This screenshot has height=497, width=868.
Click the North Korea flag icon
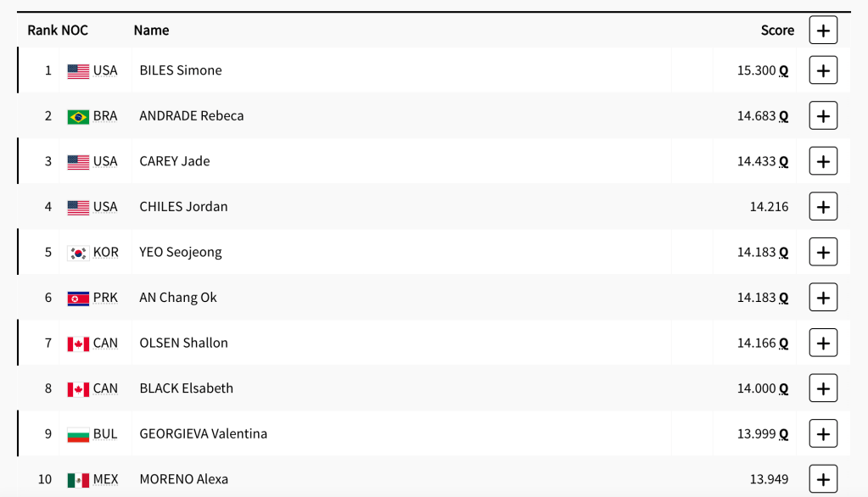pyautogui.click(x=78, y=299)
